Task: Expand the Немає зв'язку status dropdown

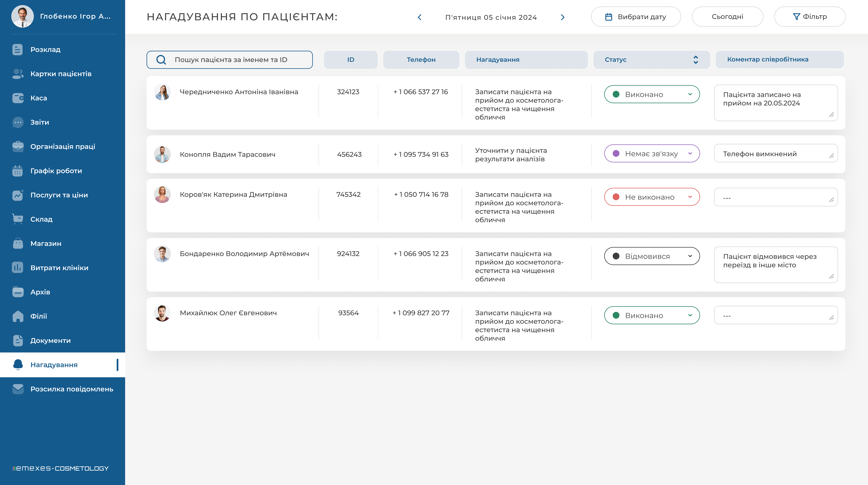Action: coord(652,154)
